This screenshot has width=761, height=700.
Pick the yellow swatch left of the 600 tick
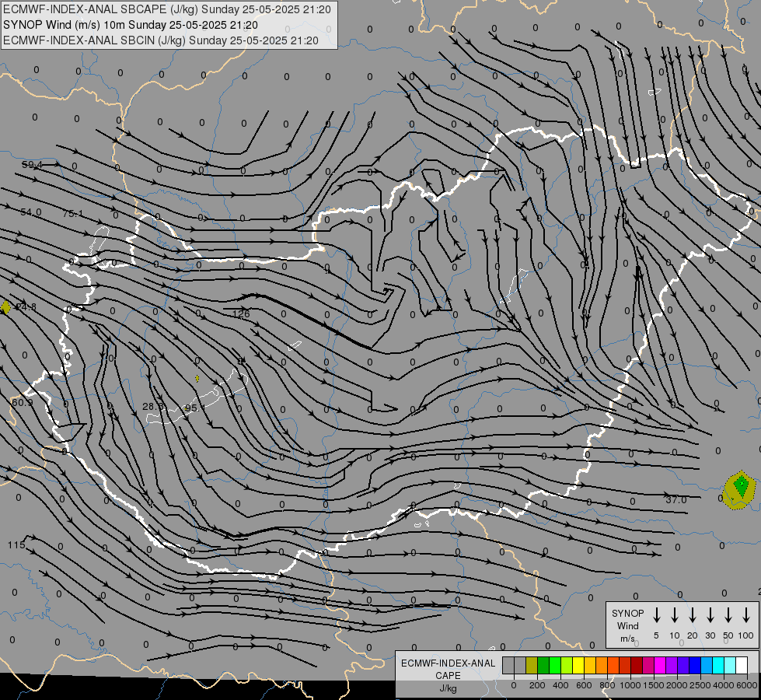point(578,666)
